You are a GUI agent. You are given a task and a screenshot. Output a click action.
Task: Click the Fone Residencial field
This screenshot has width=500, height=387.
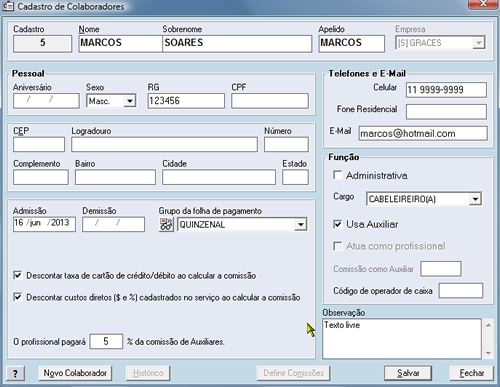(446, 112)
